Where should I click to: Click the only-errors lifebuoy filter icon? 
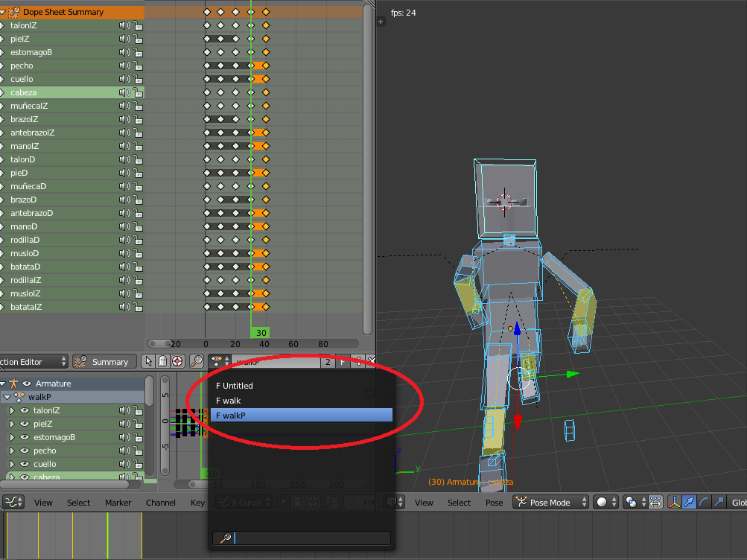tap(177, 362)
